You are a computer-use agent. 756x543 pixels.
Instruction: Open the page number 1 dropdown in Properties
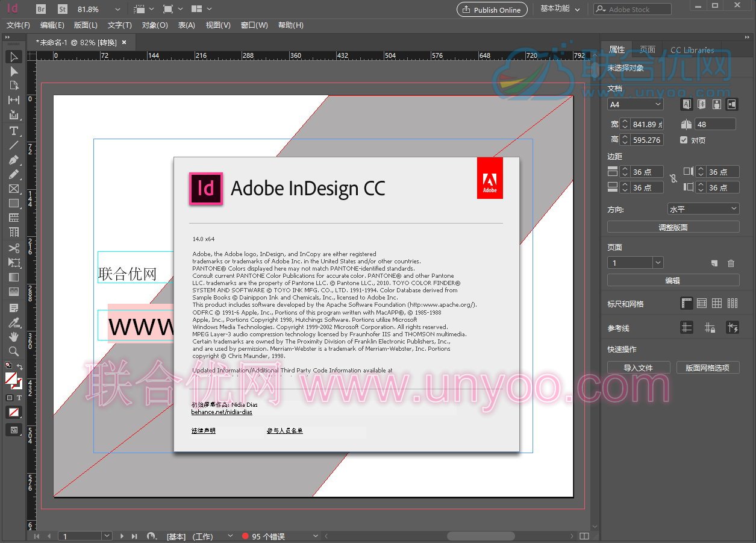click(658, 263)
